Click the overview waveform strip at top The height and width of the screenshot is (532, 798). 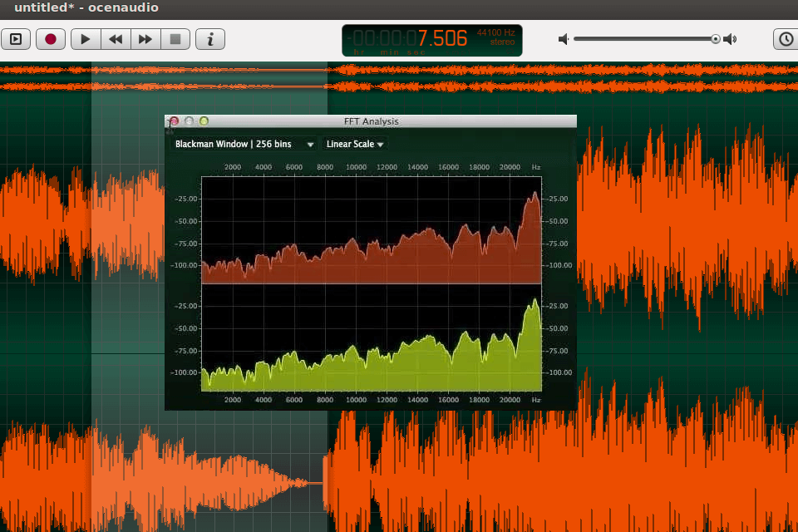point(399,78)
